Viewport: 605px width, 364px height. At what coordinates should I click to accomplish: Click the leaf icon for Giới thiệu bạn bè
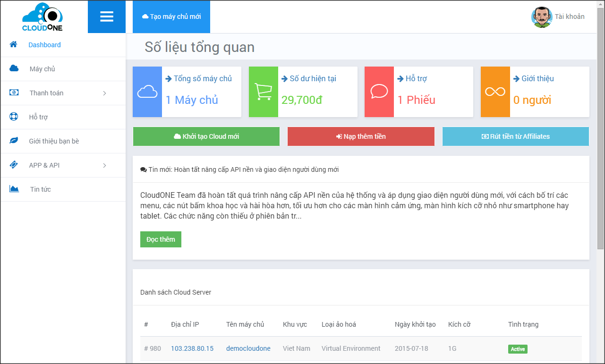tap(14, 141)
